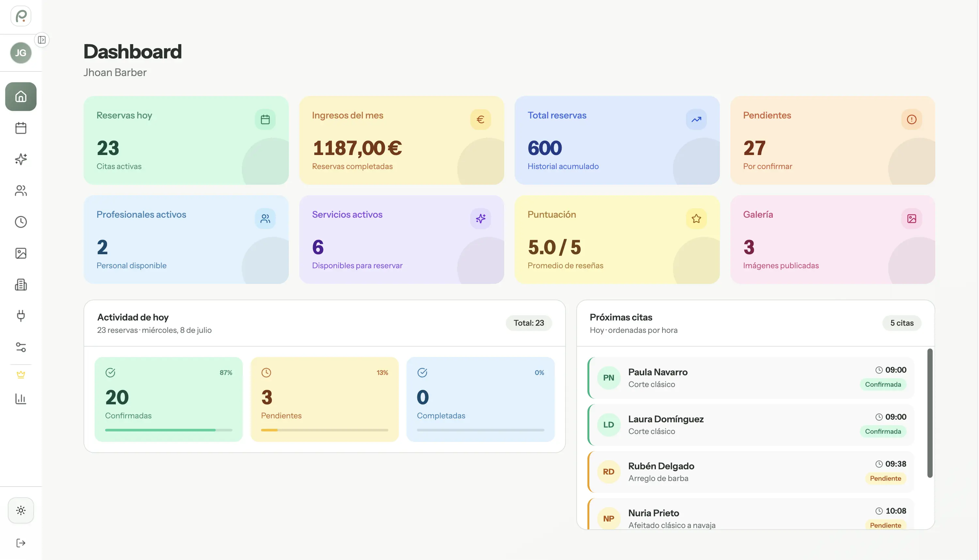Click people icon in Profesionales activos card
979x560 pixels.
[x=265, y=219]
